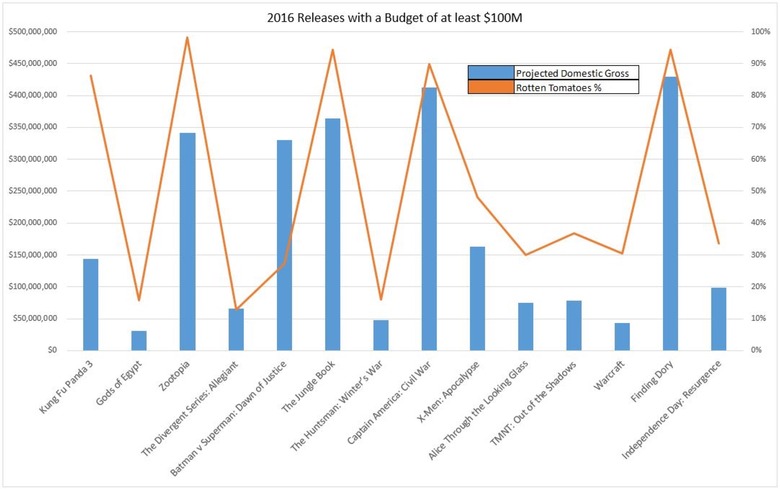The image size is (780, 489).
Task: Click 'The Divergent Series: Allegiant' axis label
Action: [189, 408]
